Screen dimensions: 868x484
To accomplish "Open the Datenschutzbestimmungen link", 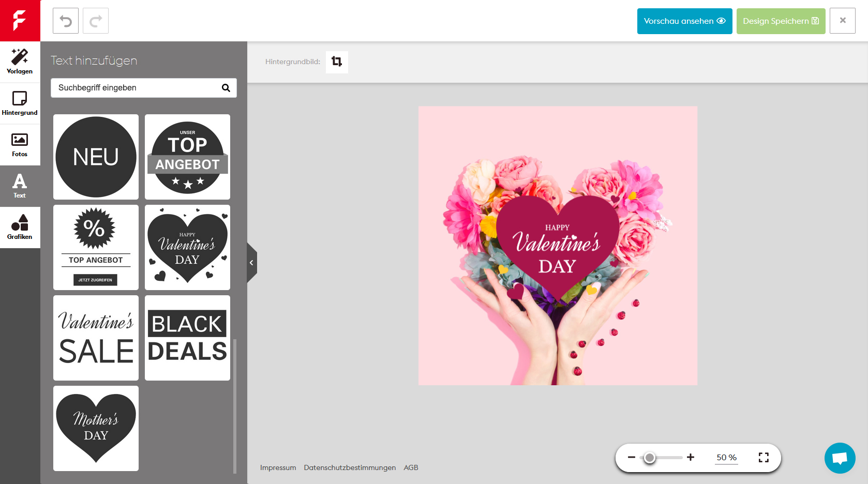I will (x=350, y=467).
